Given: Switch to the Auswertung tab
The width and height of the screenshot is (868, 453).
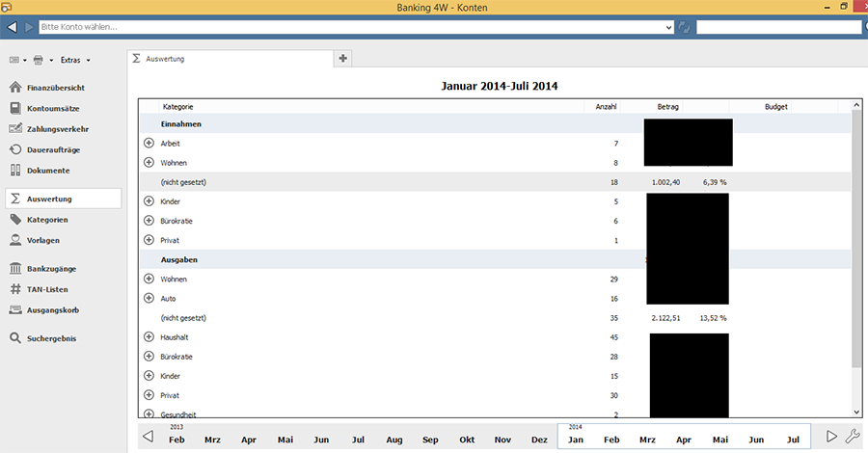Looking at the screenshot, I should pos(231,58).
